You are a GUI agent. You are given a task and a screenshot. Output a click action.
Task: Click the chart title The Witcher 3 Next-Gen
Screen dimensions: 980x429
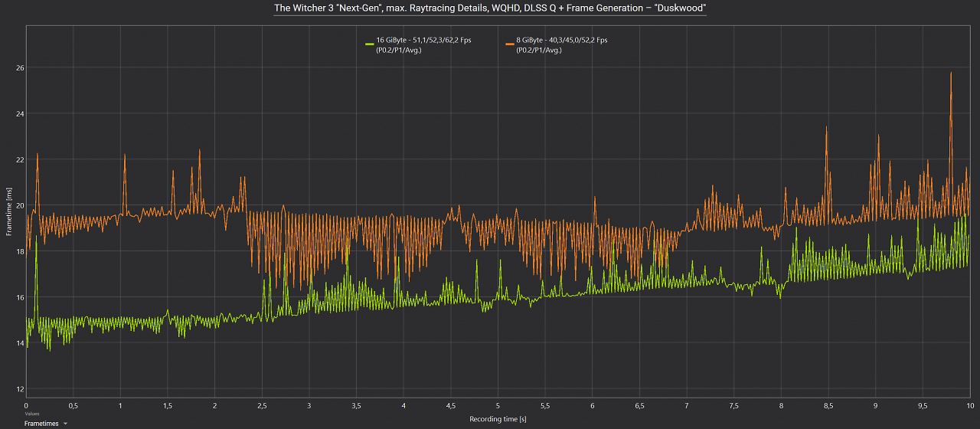490,8
